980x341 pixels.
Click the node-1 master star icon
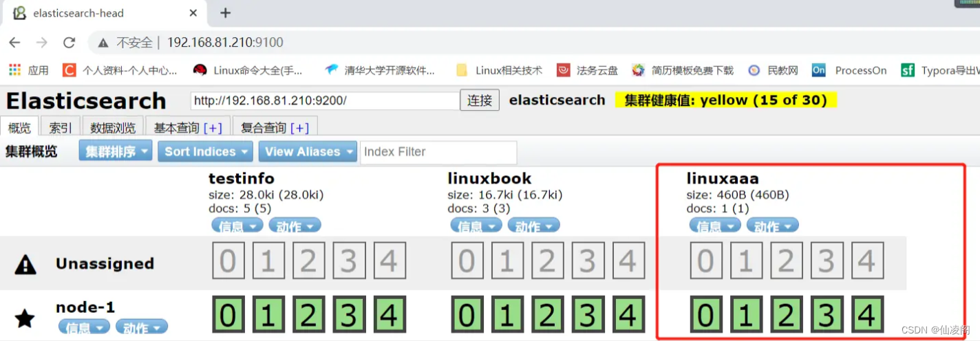click(25, 318)
